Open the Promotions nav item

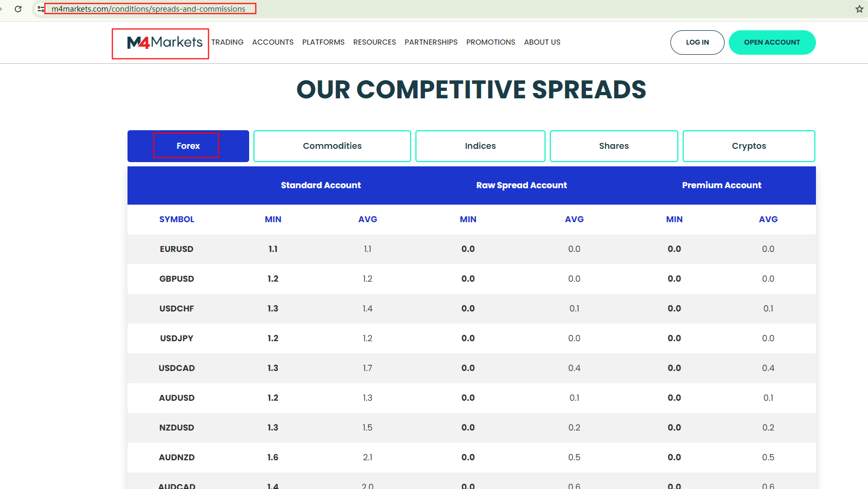(x=490, y=43)
